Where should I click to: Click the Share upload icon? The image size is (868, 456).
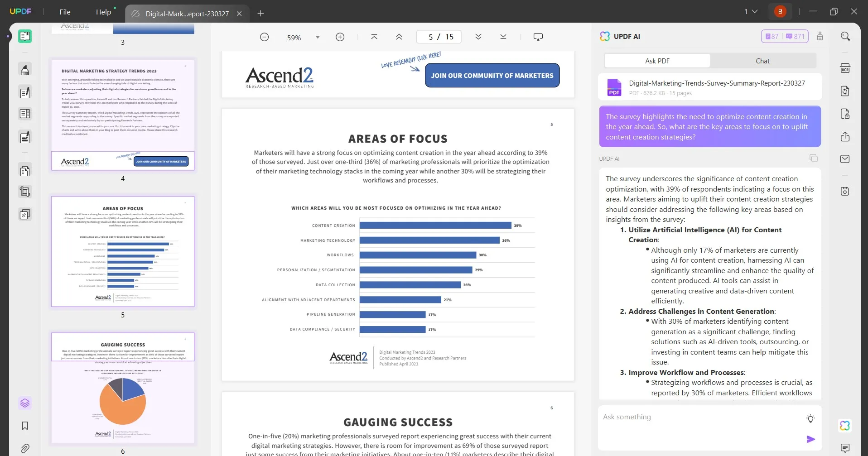(845, 137)
